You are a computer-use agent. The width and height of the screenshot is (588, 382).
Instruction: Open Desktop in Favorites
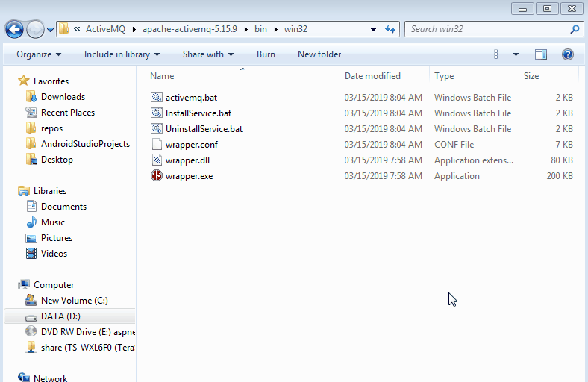(57, 160)
